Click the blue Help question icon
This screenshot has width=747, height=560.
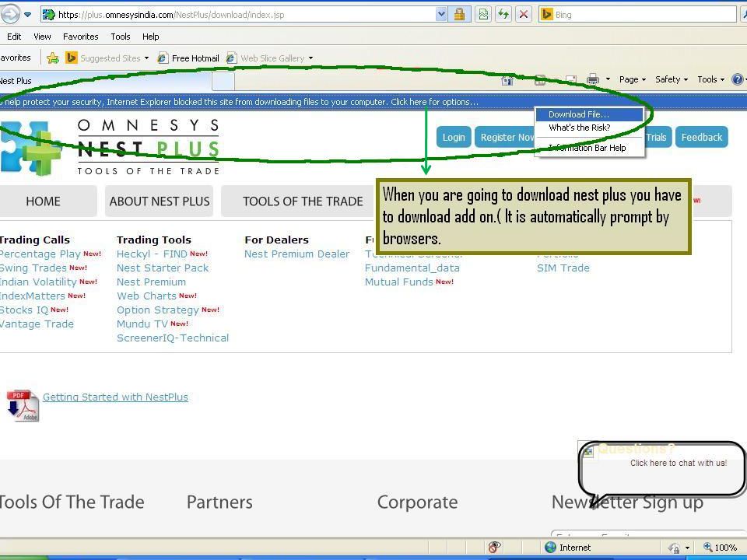[x=738, y=79]
